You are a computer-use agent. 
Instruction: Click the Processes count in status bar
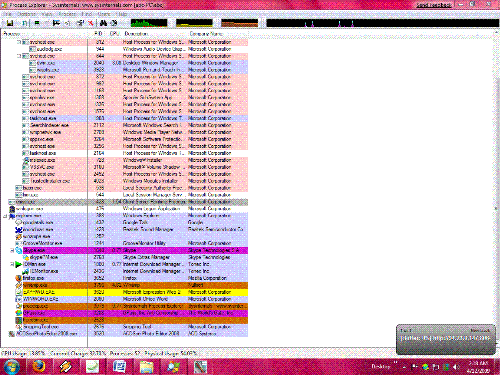(x=125, y=353)
